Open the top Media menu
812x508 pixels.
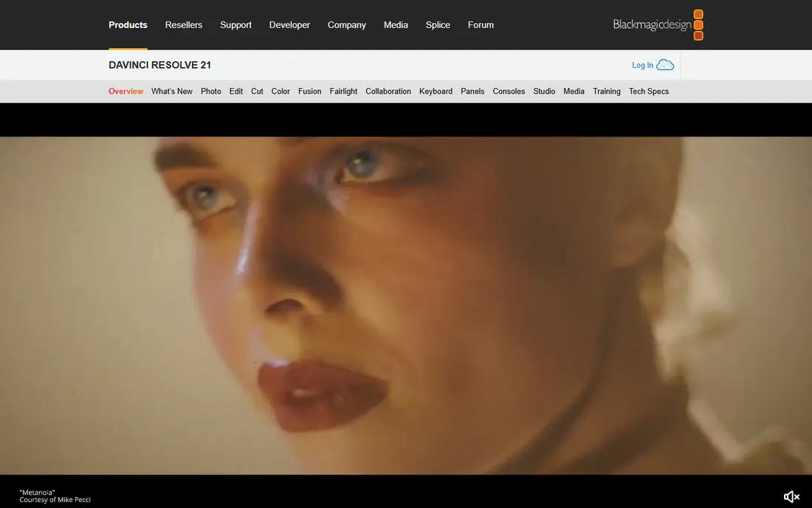click(x=396, y=25)
